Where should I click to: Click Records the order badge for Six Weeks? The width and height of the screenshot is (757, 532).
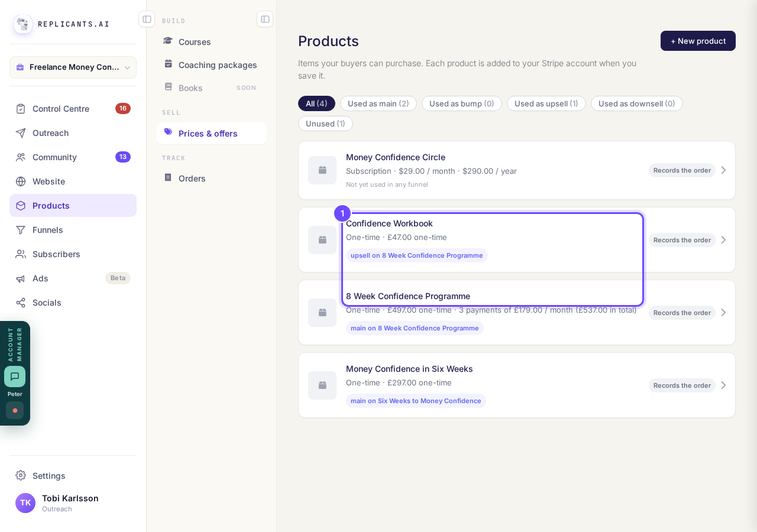[682, 385]
